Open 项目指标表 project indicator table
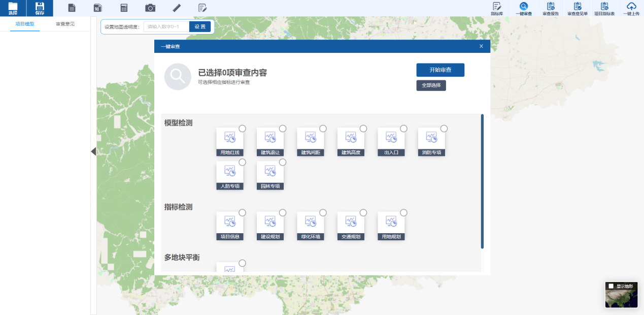The image size is (644, 315). [604, 9]
